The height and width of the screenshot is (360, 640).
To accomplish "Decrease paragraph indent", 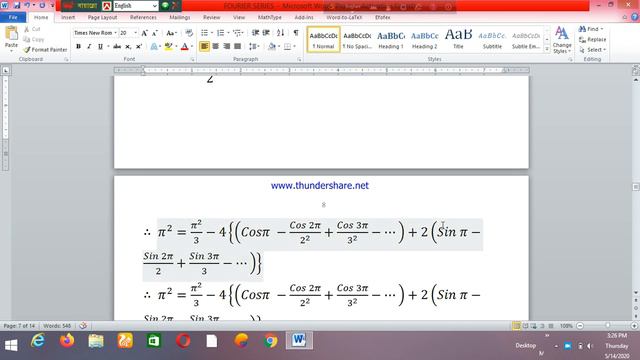I will click(x=255, y=33).
